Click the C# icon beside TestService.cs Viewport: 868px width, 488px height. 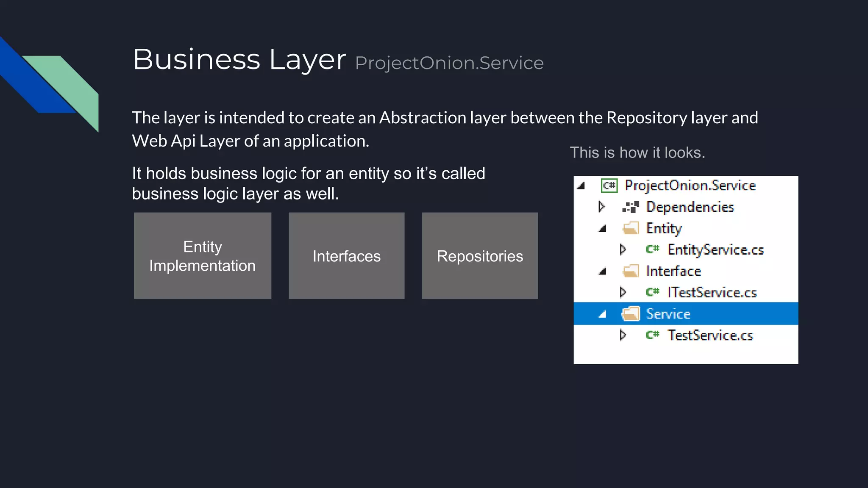[x=652, y=335]
